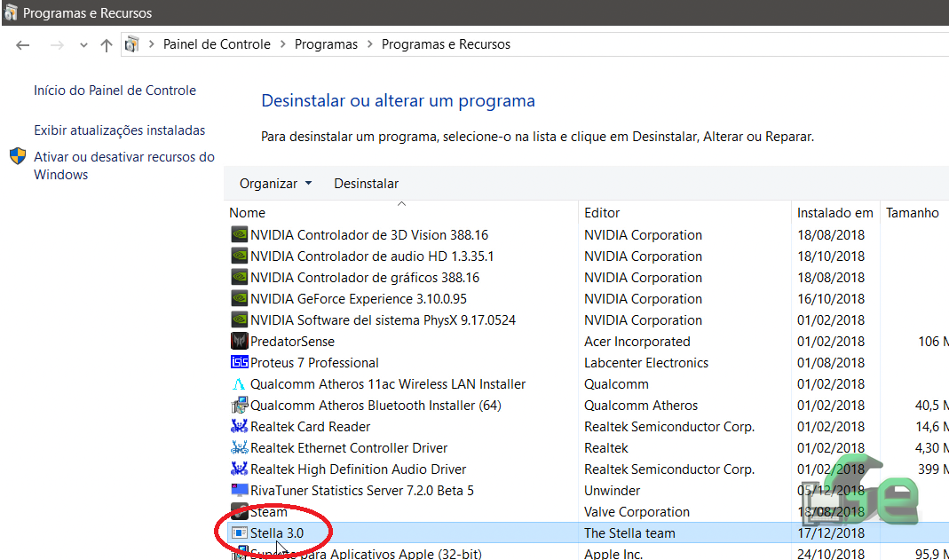
Task: Click Programas e Recursos breadcrumb
Action: point(446,44)
